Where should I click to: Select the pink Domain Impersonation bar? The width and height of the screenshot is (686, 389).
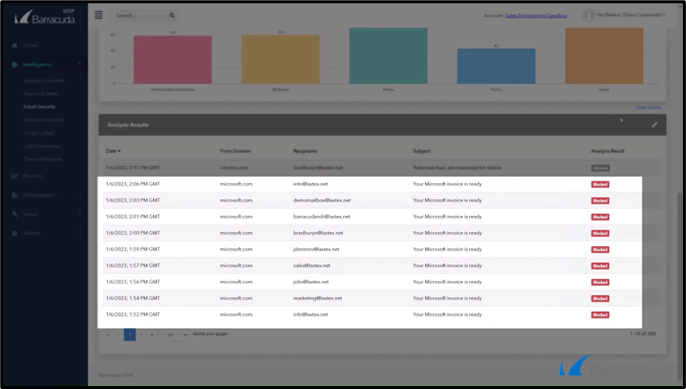(172, 60)
